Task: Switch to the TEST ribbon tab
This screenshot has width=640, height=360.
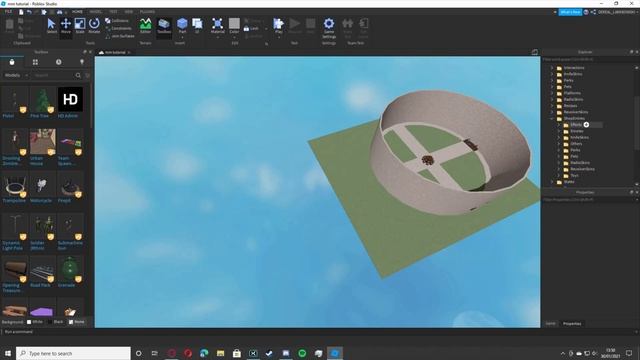Action: click(113, 12)
